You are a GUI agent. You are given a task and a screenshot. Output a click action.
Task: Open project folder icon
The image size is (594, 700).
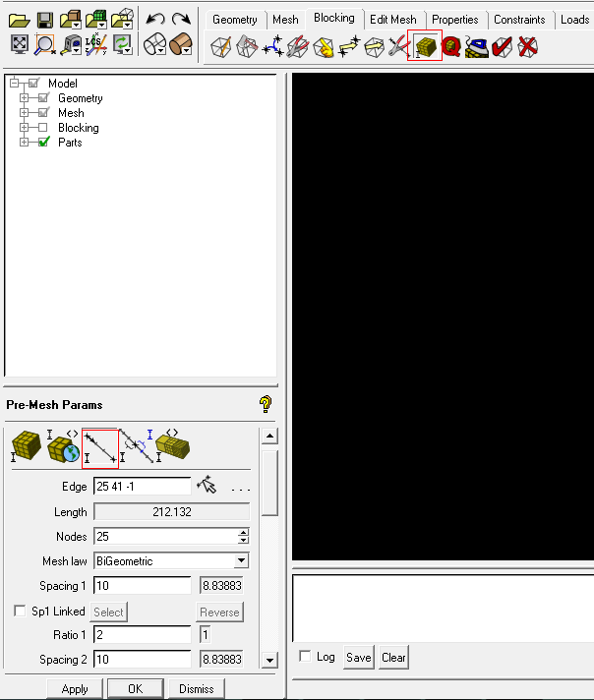point(20,20)
